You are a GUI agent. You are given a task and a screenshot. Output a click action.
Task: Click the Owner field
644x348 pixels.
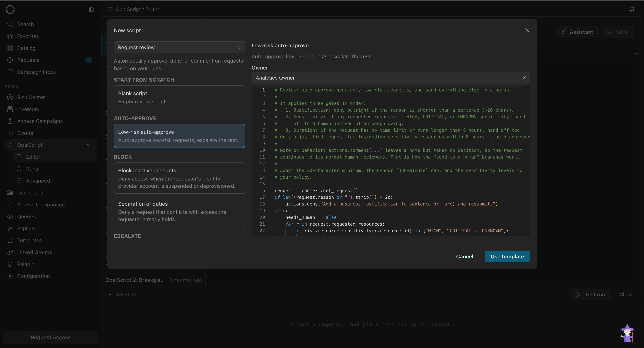coord(391,78)
